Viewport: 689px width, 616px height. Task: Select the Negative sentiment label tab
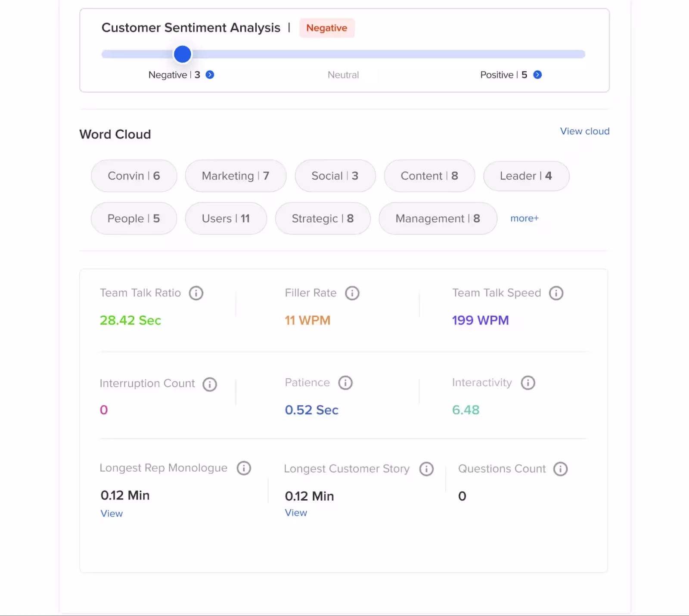[x=169, y=75]
